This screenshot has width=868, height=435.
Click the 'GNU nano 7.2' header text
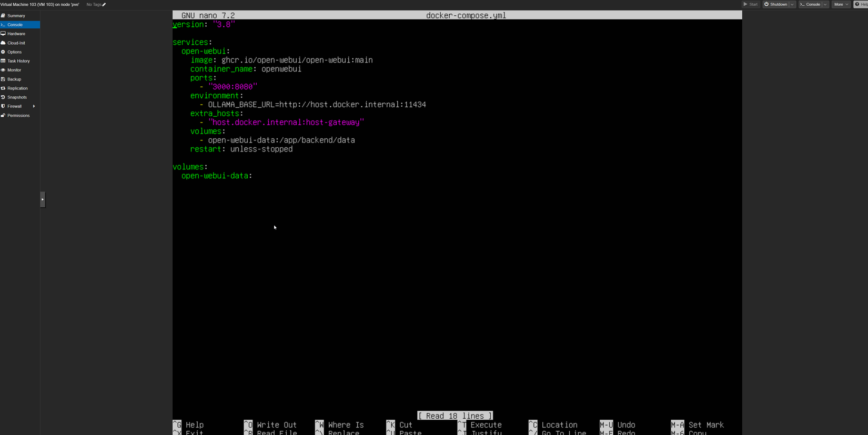coord(208,16)
